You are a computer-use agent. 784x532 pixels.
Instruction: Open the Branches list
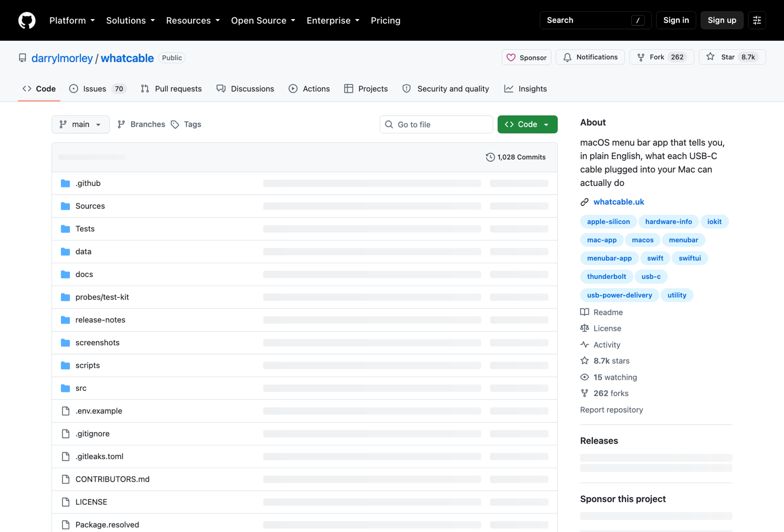(x=141, y=124)
